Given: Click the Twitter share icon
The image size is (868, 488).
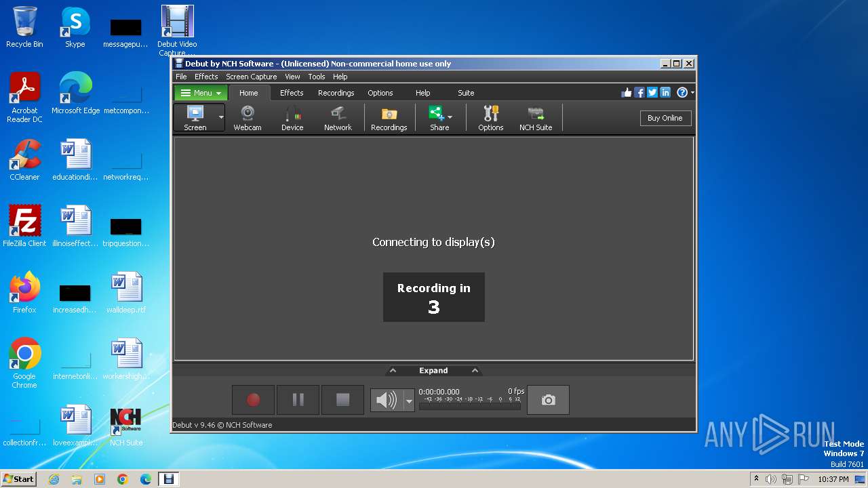Looking at the screenshot, I should 652,93.
